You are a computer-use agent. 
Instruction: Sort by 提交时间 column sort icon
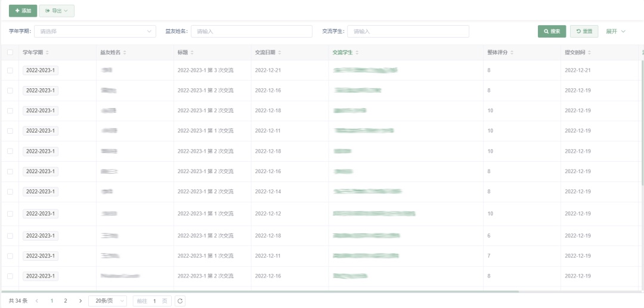point(590,53)
